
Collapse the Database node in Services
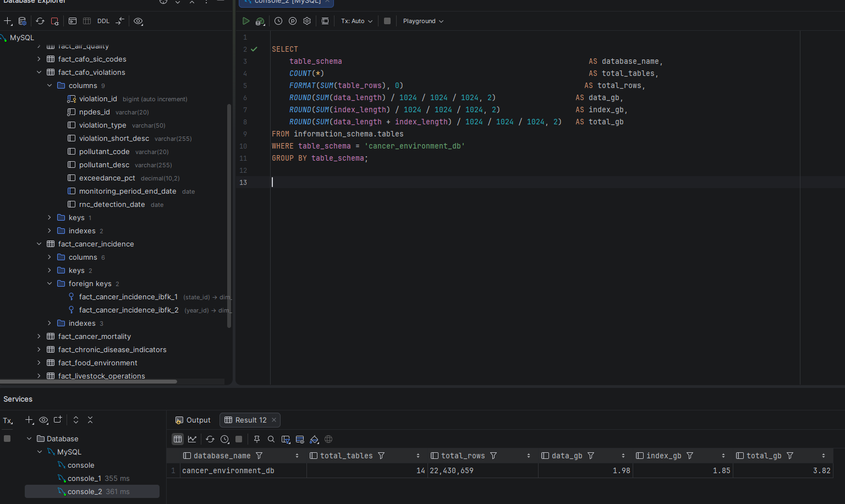coord(29,439)
